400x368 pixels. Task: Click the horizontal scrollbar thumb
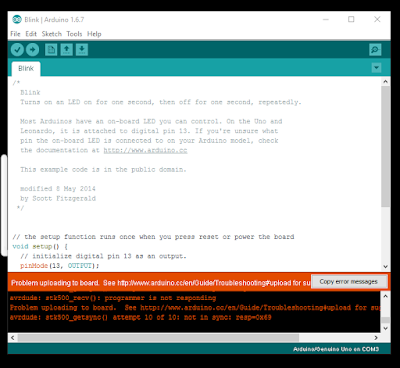click(158, 338)
